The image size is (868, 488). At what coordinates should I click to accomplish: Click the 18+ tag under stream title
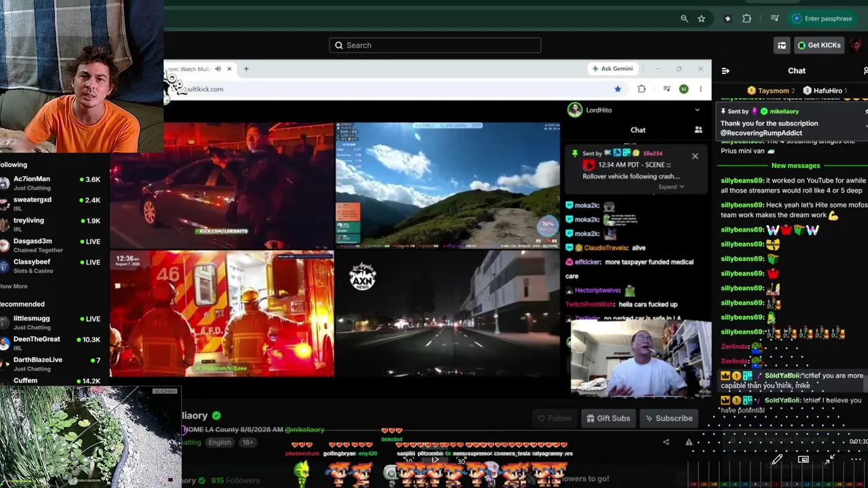pos(248,443)
